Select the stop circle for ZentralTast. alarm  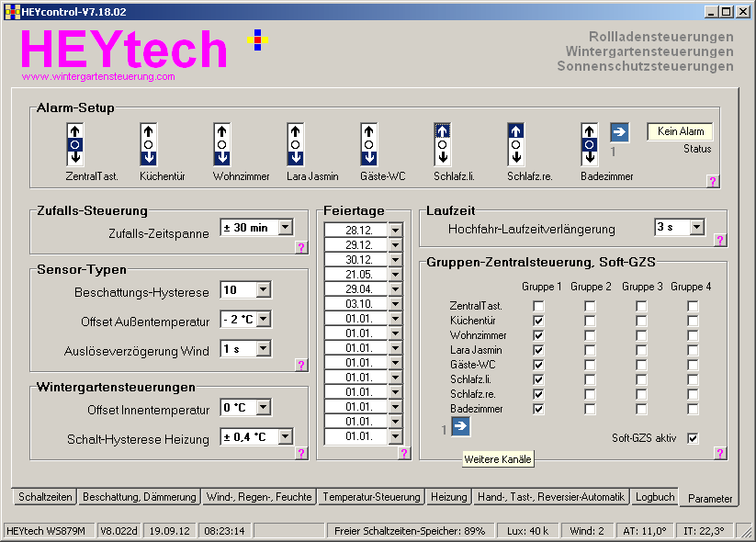pos(74,144)
